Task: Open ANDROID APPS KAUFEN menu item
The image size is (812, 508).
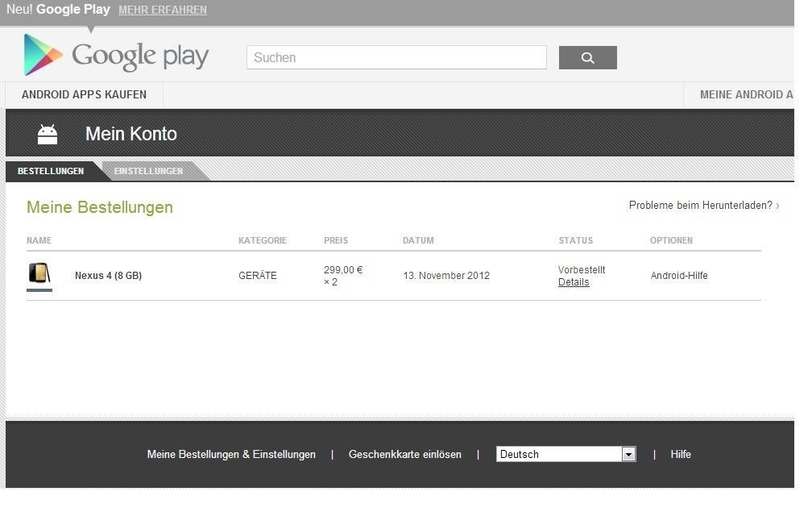Action: click(84, 94)
